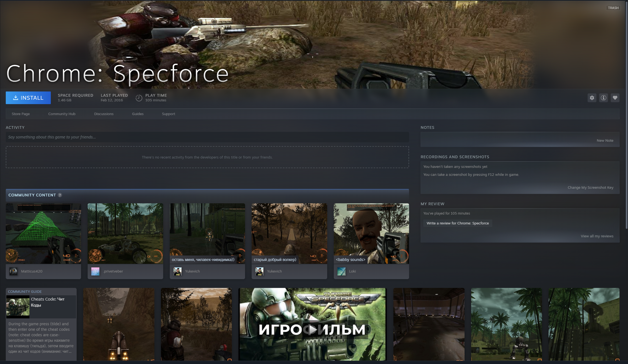Open Yukevich's avatar under the forest screenshot

(177, 271)
